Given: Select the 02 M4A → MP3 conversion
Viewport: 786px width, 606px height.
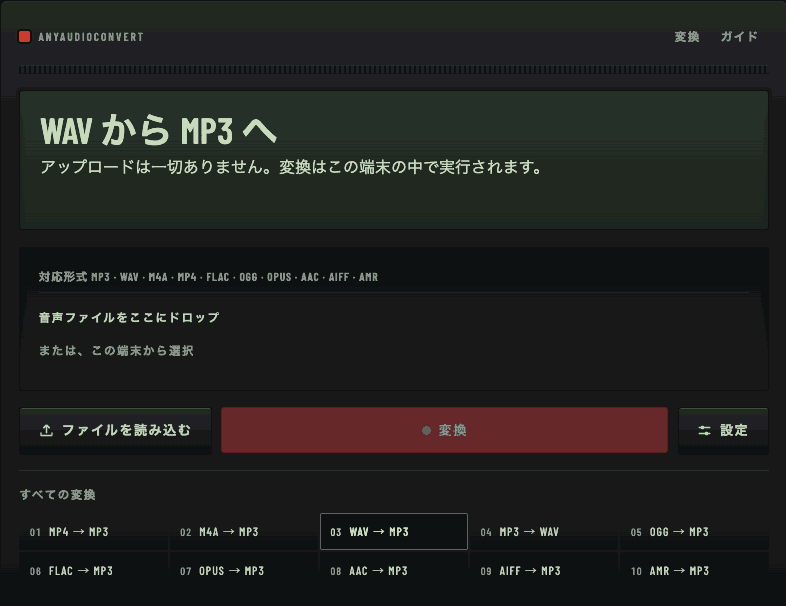Looking at the screenshot, I should [x=244, y=532].
